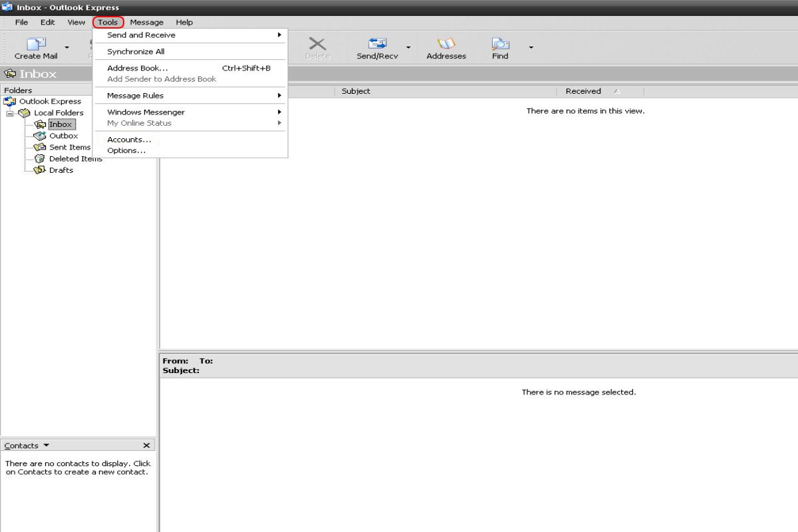Click the Deleted Items trash icon
This screenshot has width=798, height=532.
(x=39, y=159)
